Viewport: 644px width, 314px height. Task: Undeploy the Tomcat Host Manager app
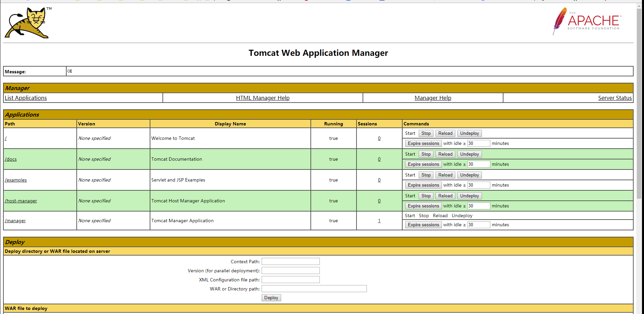(469, 196)
